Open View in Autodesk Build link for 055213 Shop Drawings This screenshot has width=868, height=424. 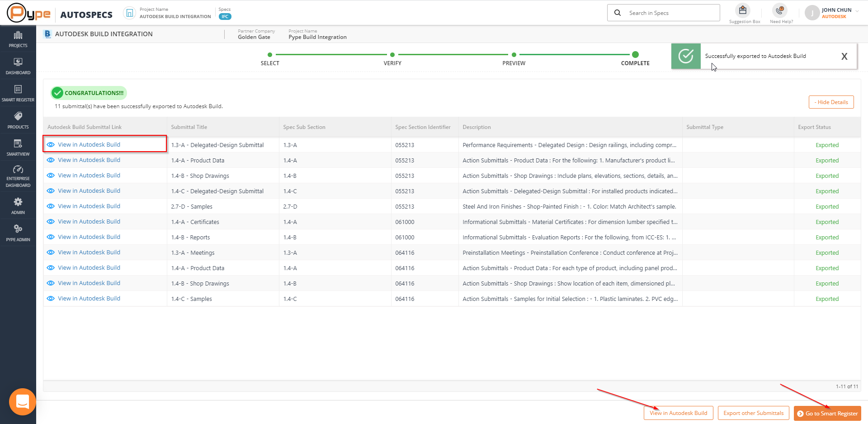pyautogui.click(x=89, y=176)
